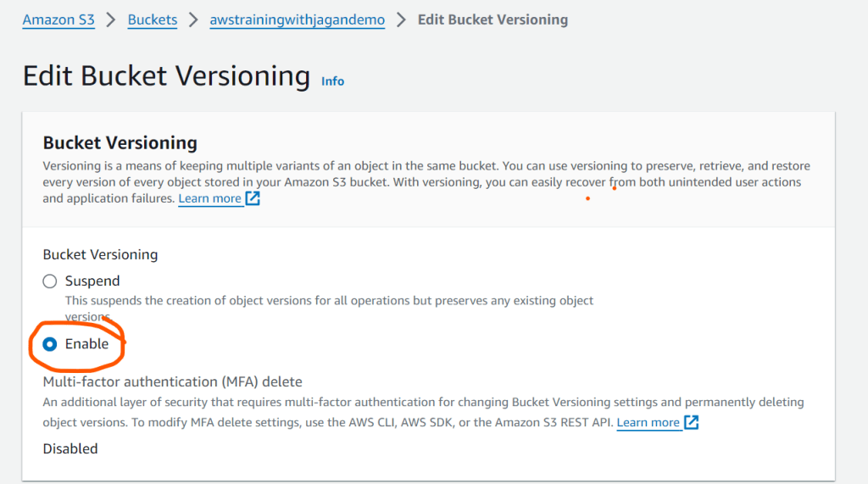Click the Disabled MFA delete status text
Image resolution: width=868 pixels, height=484 pixels.
click(x=70, y=448)
